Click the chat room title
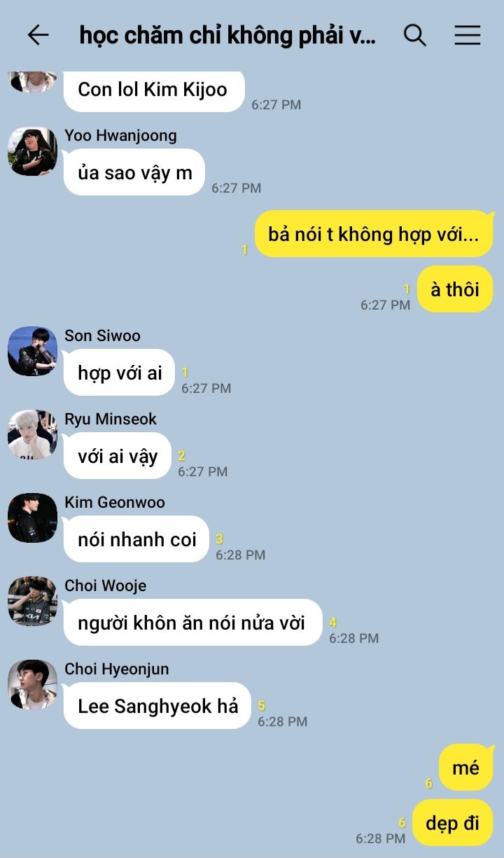The image size is (504, 858). coord(227,35)
